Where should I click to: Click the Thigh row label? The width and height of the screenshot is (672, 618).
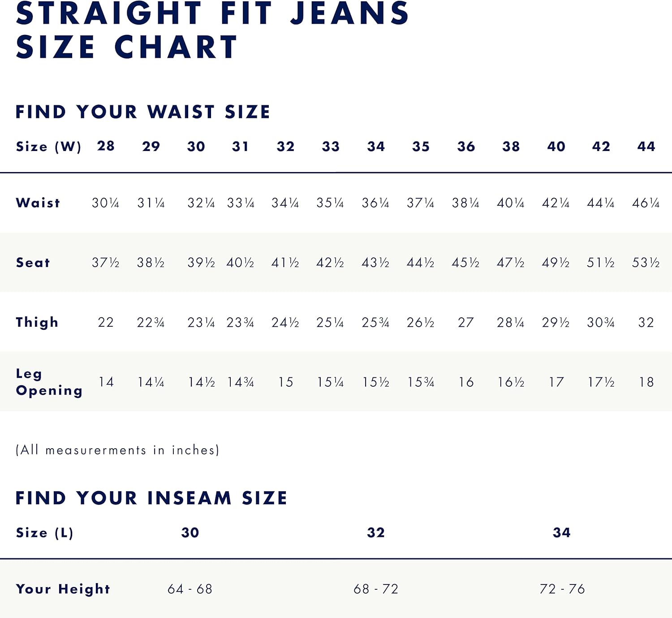coord(37,322)
